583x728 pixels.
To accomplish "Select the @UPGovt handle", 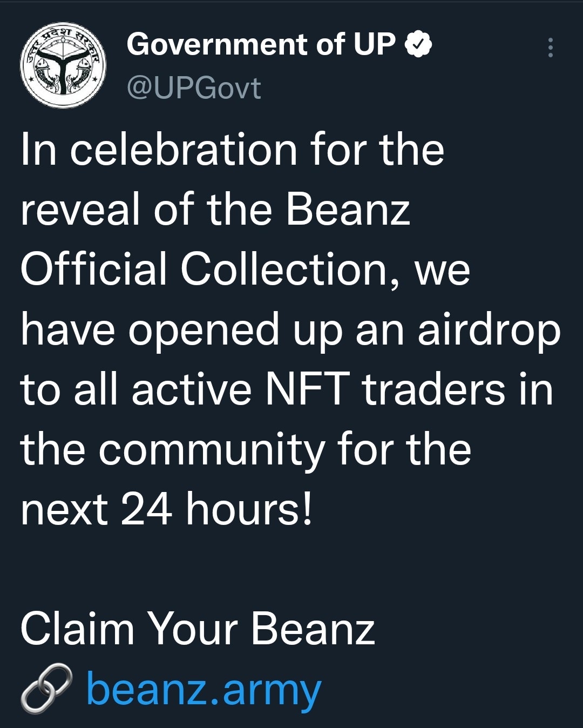I will point(194,87).
